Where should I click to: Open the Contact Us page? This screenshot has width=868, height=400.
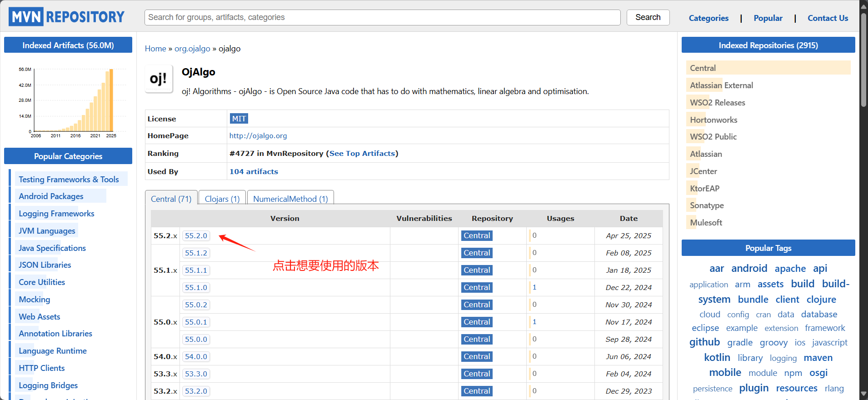coord(828,18)
